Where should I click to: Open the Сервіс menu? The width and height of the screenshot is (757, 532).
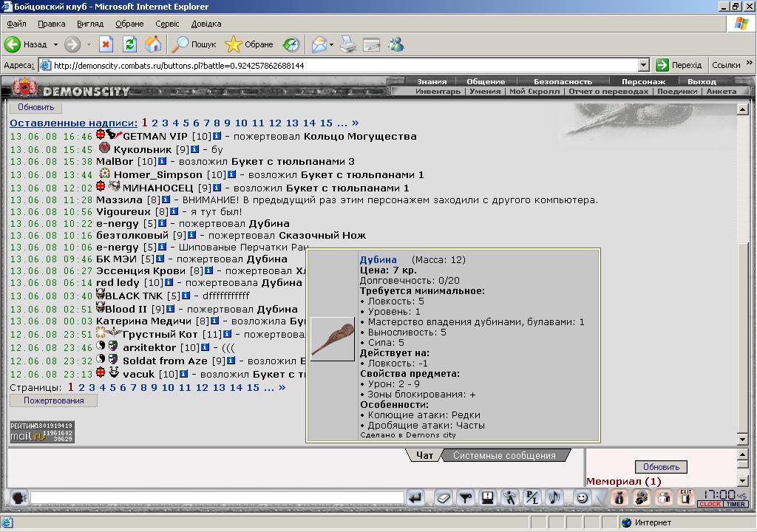coord(167,24)
